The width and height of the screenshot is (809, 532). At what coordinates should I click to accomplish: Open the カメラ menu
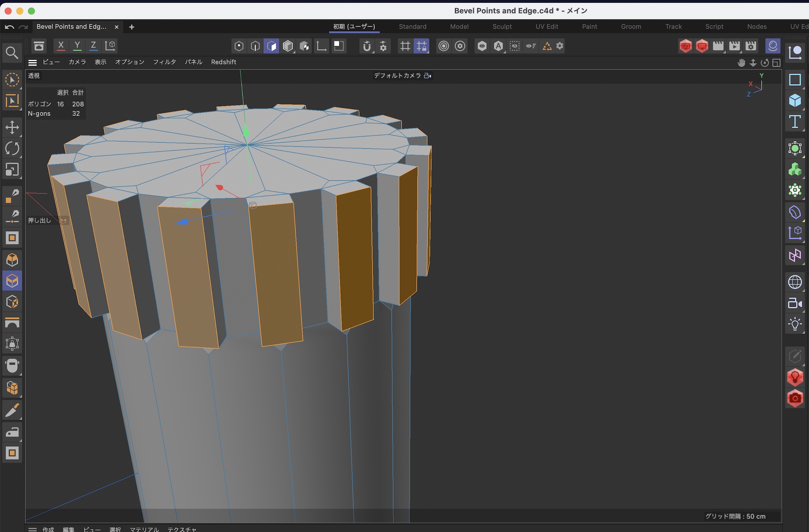77,62
